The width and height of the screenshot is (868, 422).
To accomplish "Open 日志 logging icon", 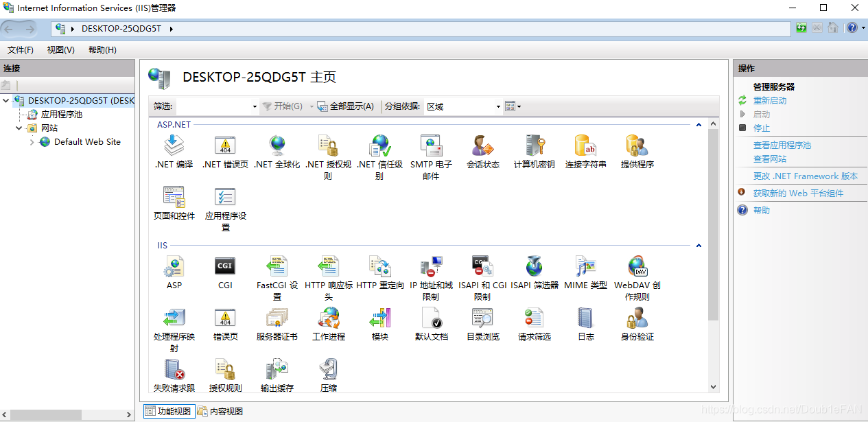I will point(585,318).
